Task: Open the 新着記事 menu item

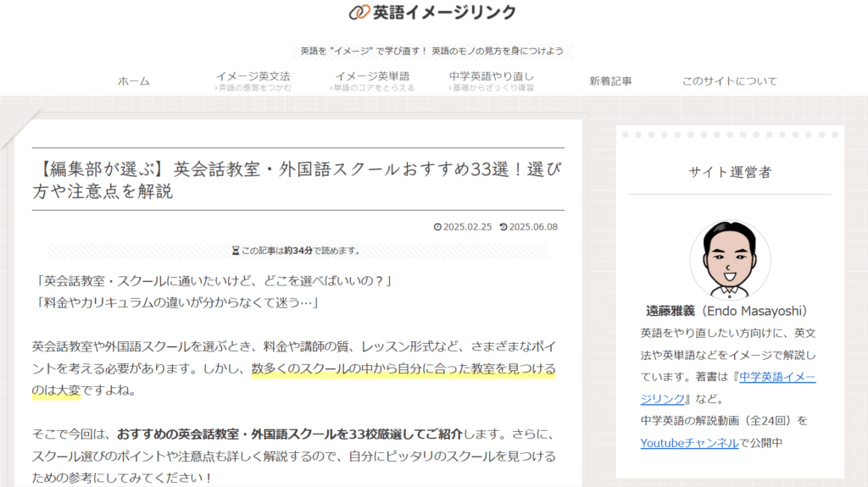Action: pyautogui.click(x=610, y=81)
